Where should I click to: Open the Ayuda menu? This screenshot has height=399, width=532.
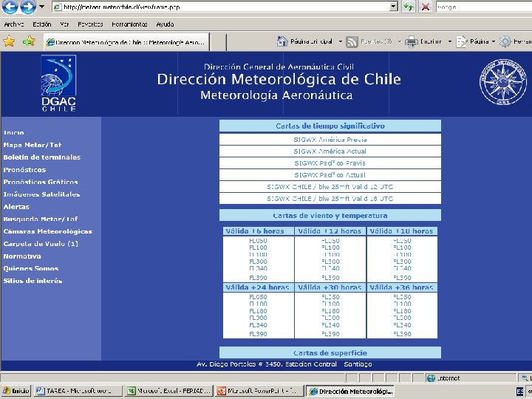pyautogui.click(x=166, y=24)
